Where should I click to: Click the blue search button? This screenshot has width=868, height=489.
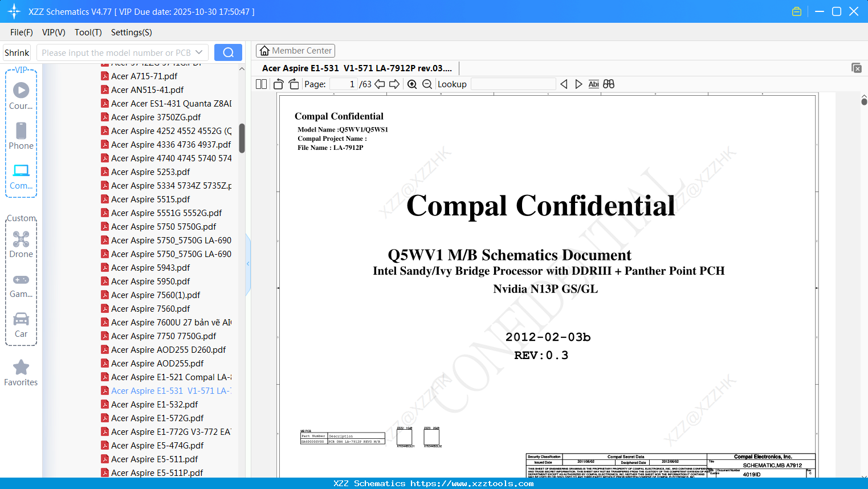point(228,52)
